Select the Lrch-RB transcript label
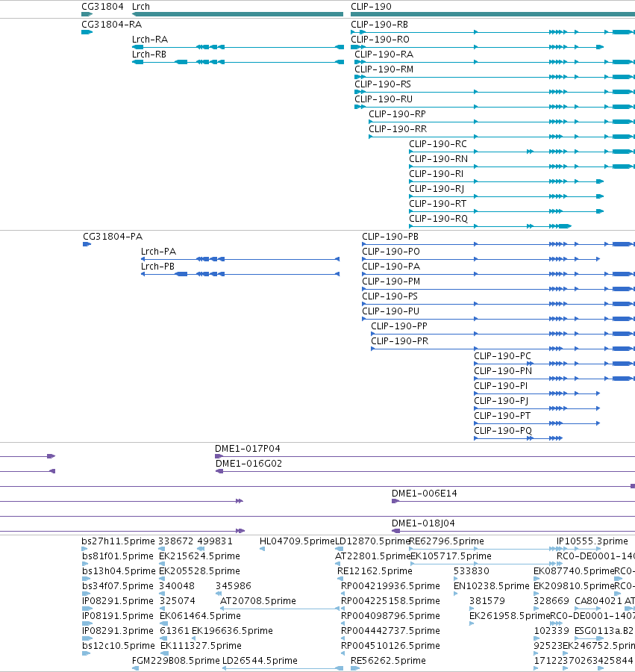Screen dimensions: 635x672 (149, 55)
